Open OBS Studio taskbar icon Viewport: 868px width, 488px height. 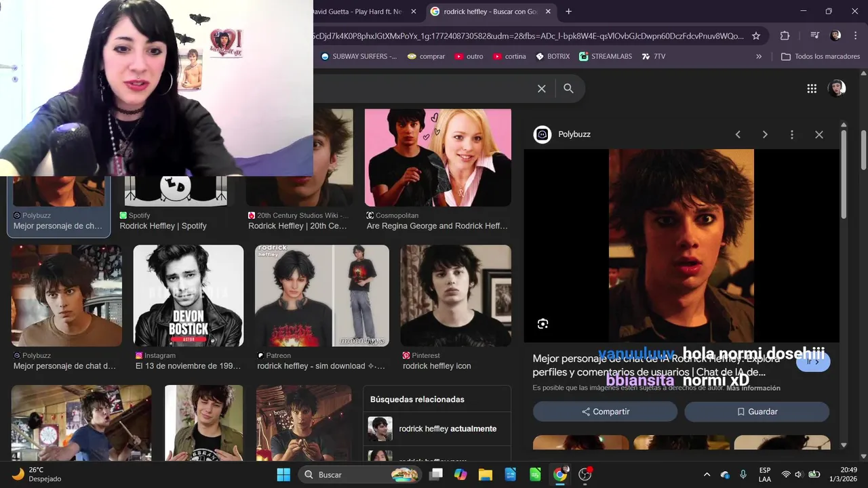pyautogui.click(x=585, y=474)
